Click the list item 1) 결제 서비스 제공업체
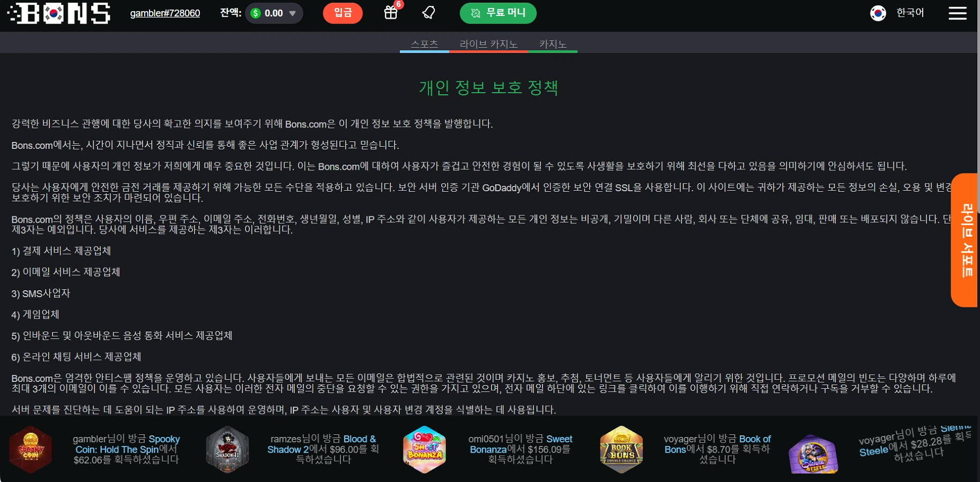 [61, 251]
